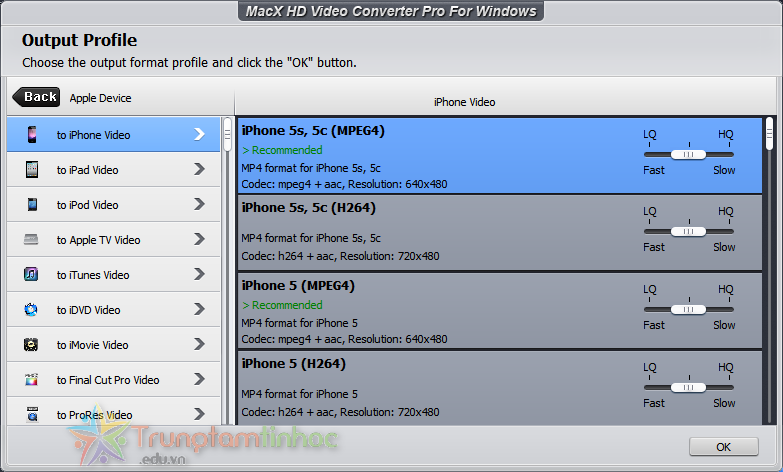Click the iPod icon in the sidebar
Screen dimensions: 783x472
tap(32, 204)
